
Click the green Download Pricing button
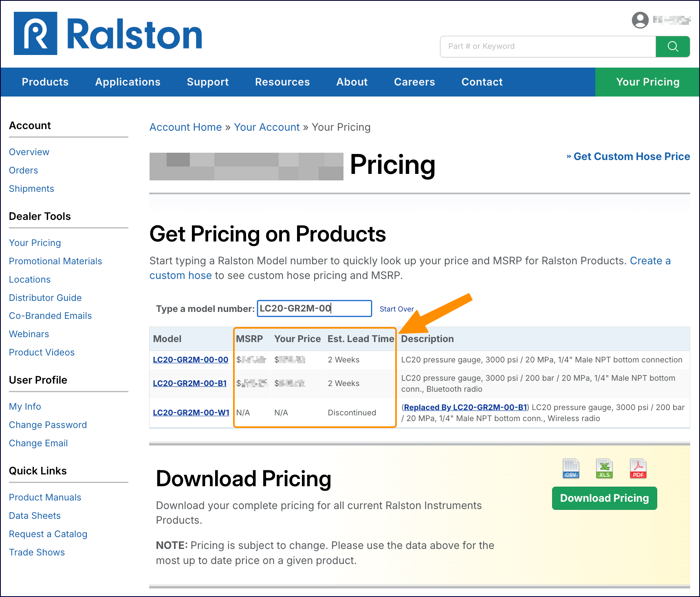[x=604, y=498]
